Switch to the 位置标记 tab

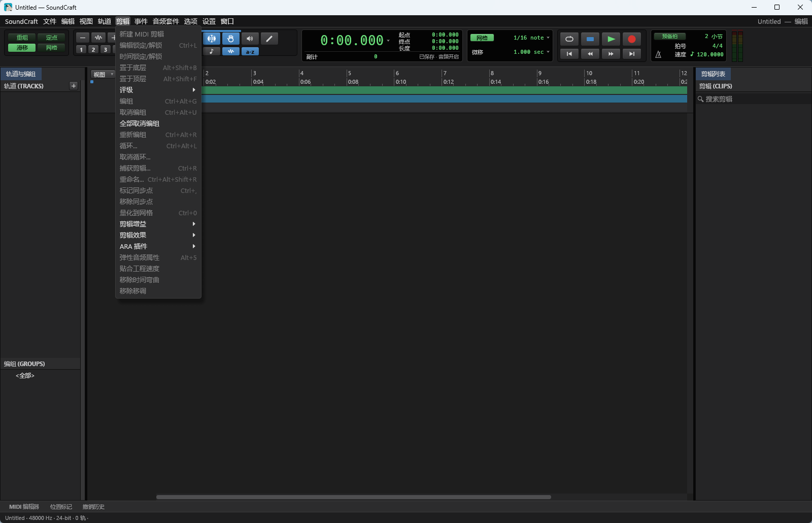click(61, 507)
